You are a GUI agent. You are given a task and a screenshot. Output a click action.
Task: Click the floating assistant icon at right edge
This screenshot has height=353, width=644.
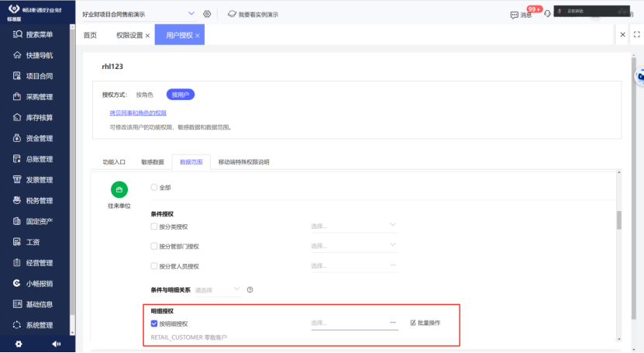point(639,77)
